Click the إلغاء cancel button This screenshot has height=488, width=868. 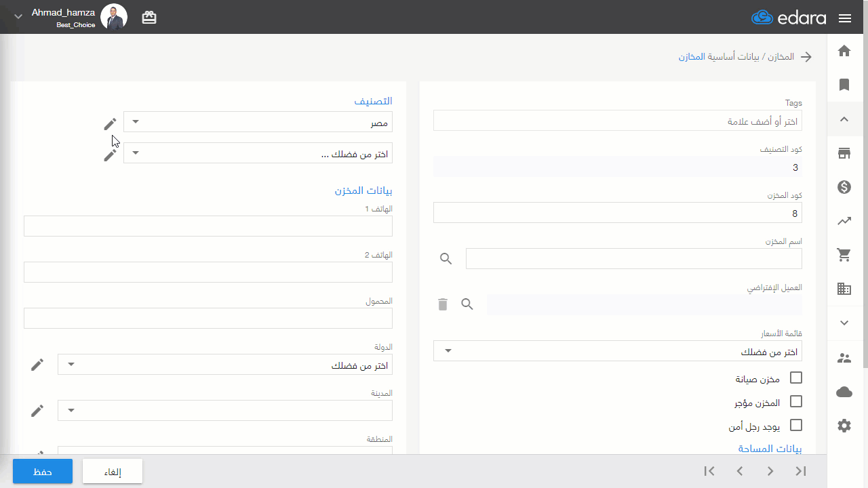[x=113, y=471]
